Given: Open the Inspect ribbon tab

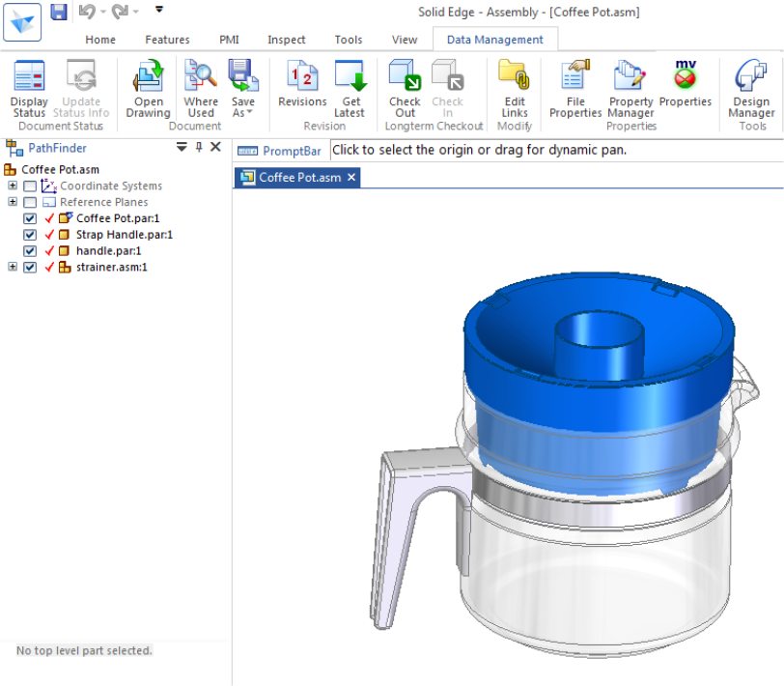Looking at the screenshot, I should [x=286, y=40].
